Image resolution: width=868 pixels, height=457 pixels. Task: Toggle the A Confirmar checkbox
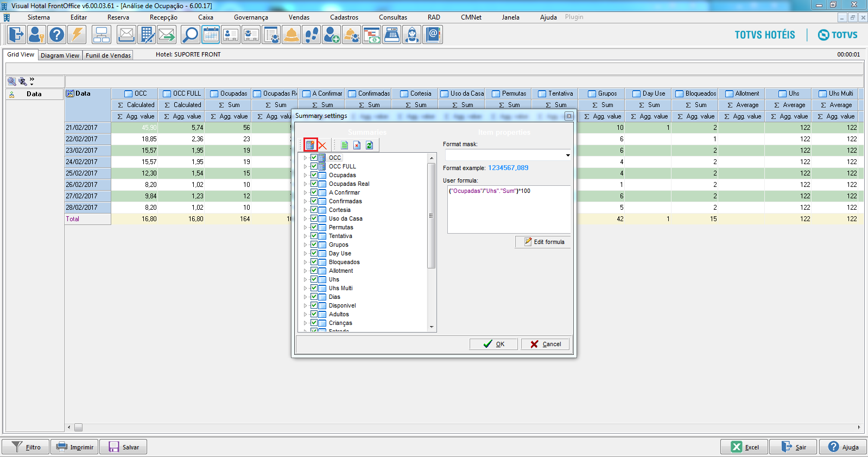314,192
